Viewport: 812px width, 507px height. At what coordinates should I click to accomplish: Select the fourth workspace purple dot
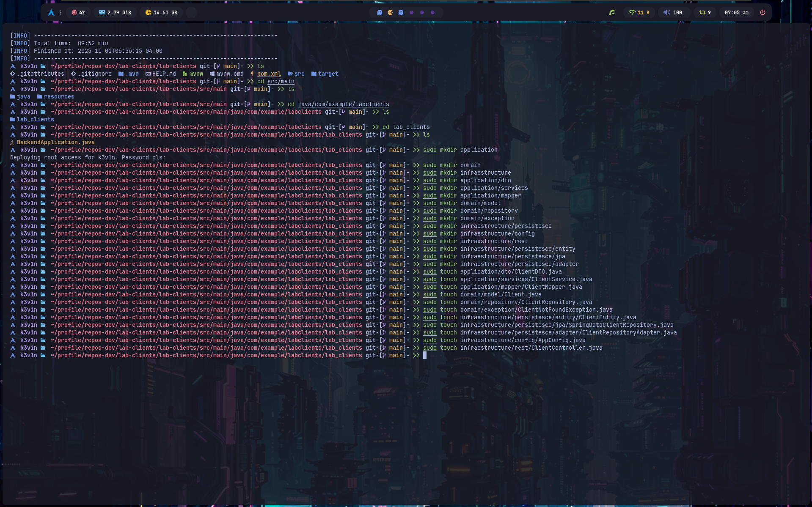click(x=411, y=13)
